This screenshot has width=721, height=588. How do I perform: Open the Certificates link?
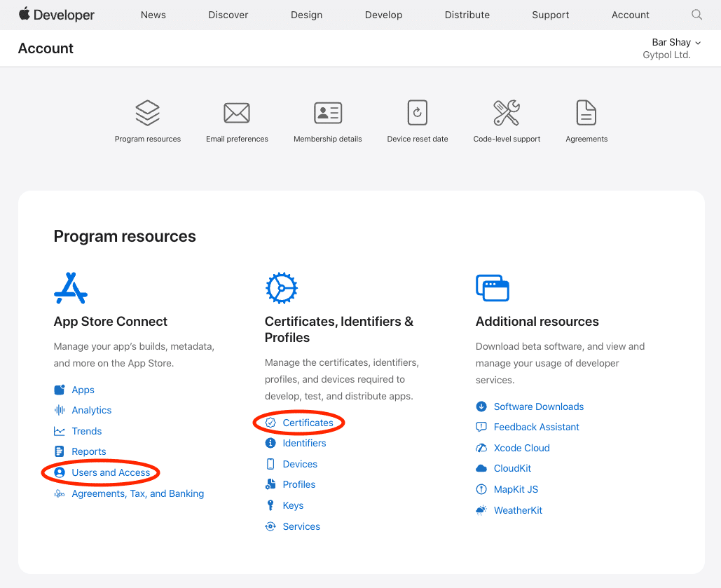pos(308,423)
